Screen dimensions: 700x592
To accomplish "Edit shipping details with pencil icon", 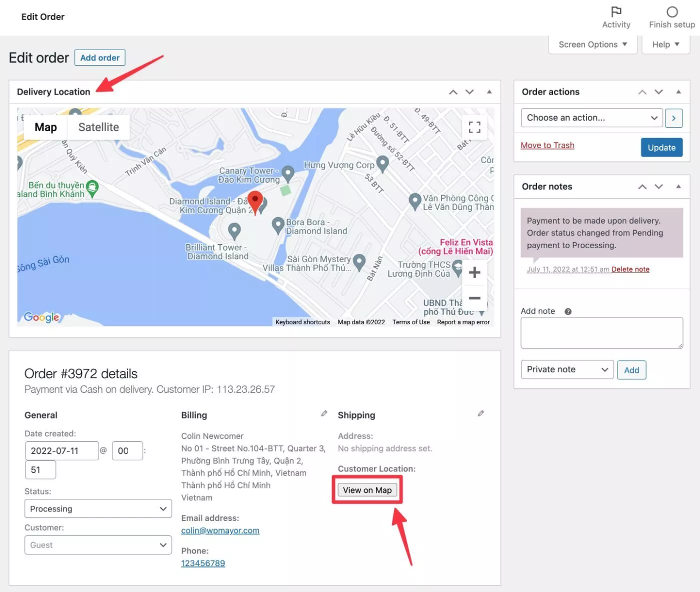I will click(480, 413).
